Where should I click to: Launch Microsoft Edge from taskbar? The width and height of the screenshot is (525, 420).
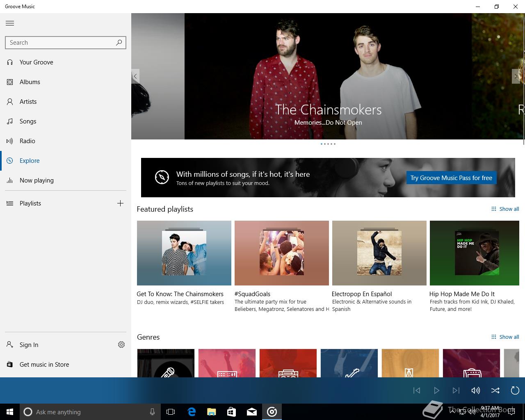coord(192,412)
